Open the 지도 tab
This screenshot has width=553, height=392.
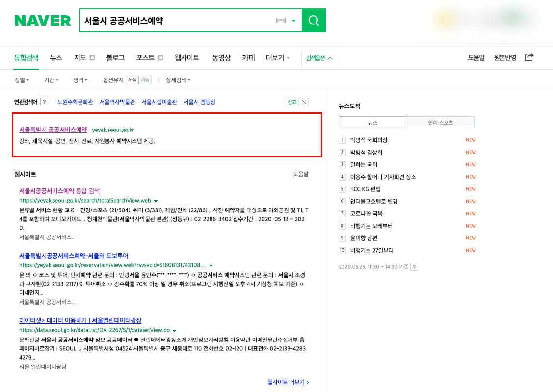click(x=80, y=58)
